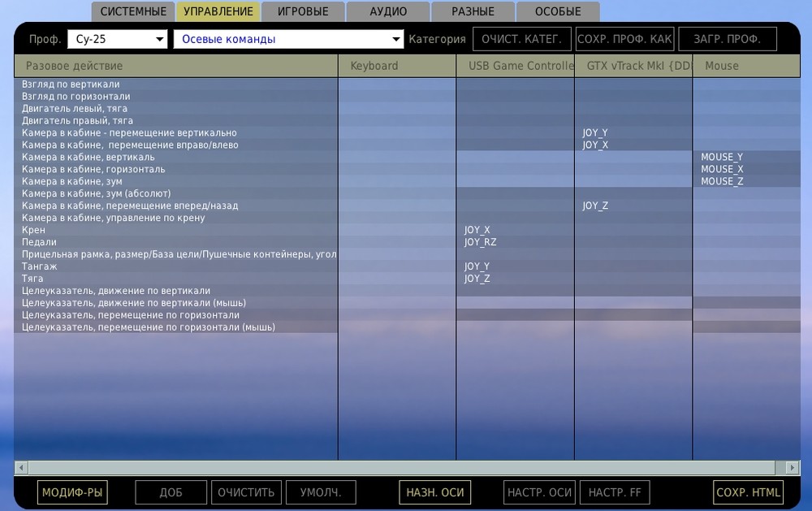Assign axes via НАЗН. ОСИ button
The image size is (812, 511).
click(434, 492)
